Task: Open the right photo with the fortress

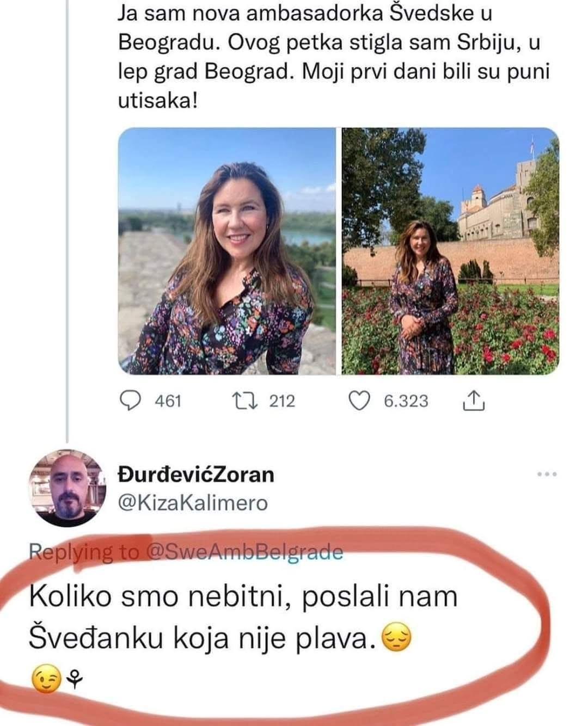Action: [x=450, y=251]
